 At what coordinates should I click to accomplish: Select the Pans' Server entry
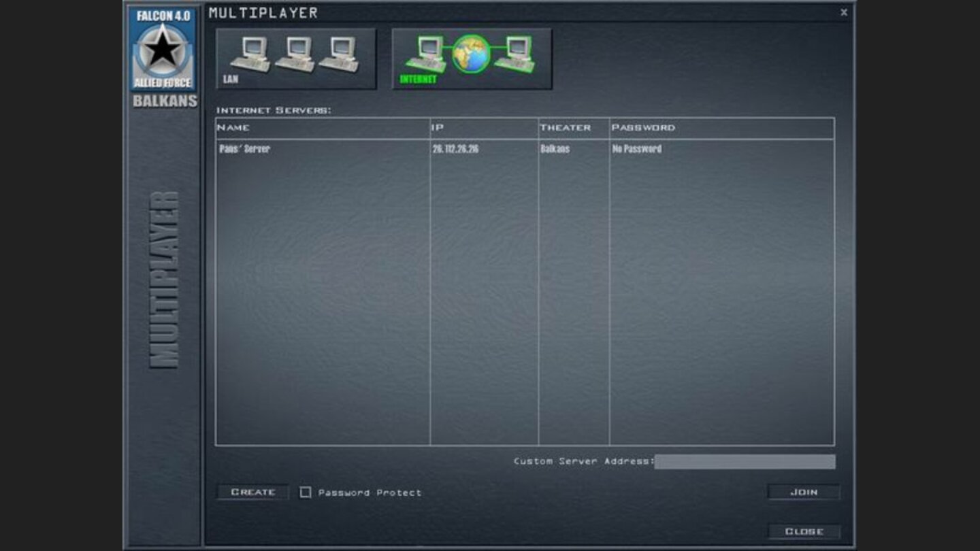coord(525,149)
